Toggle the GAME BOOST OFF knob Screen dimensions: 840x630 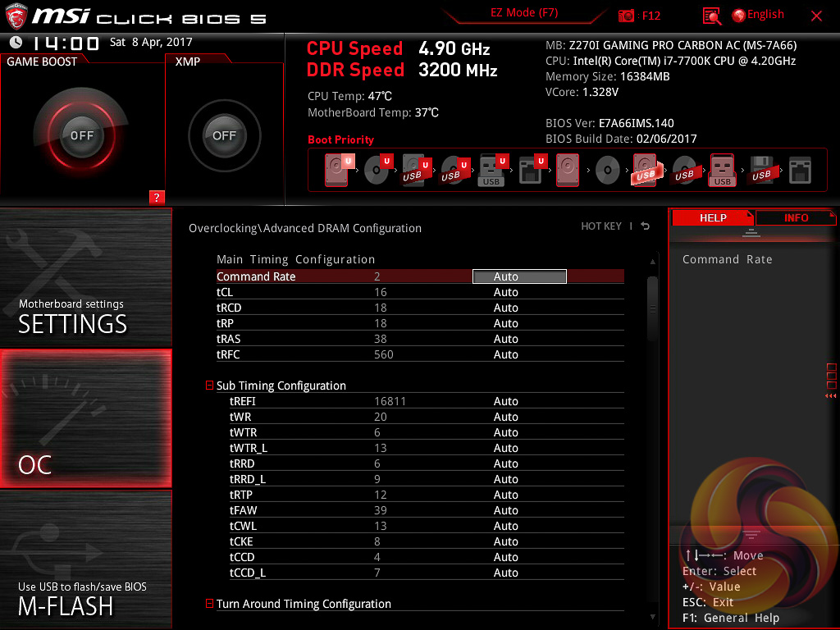pyautogui.click(x=82, y=135)
